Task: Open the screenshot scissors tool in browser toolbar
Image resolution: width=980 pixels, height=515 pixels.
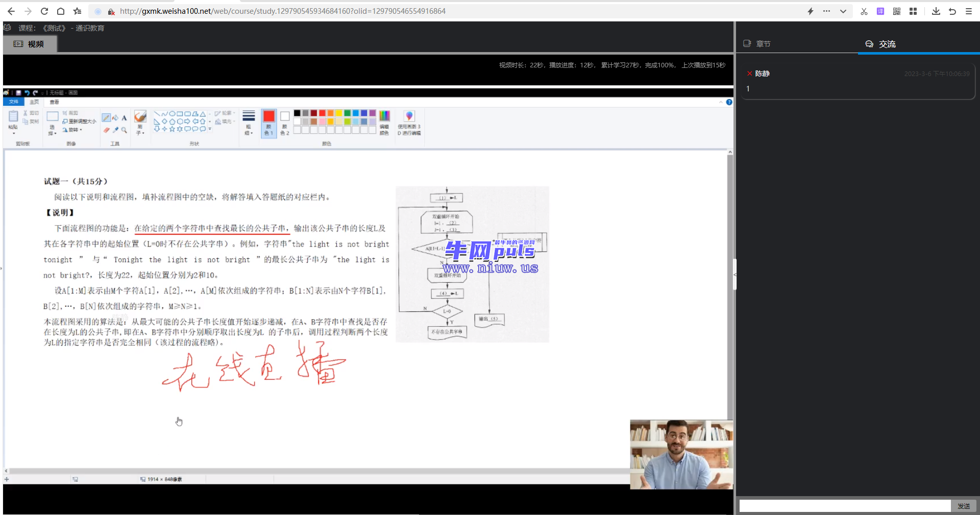Action: coord(864,11)
